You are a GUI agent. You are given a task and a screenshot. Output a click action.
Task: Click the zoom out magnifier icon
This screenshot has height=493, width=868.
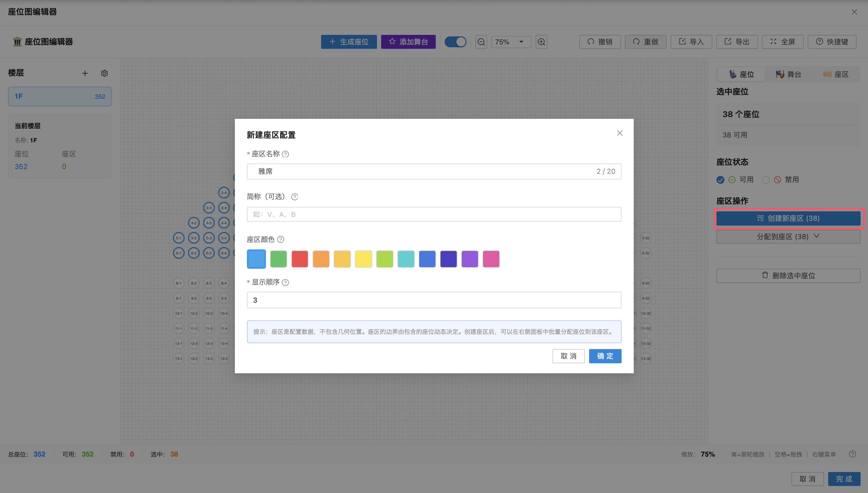click(481, 42)
